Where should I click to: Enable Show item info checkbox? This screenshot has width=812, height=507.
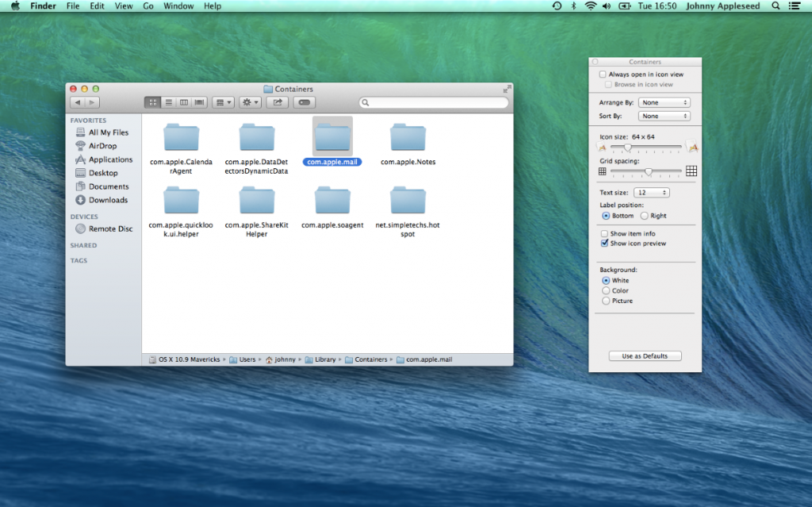coord(604,233)
